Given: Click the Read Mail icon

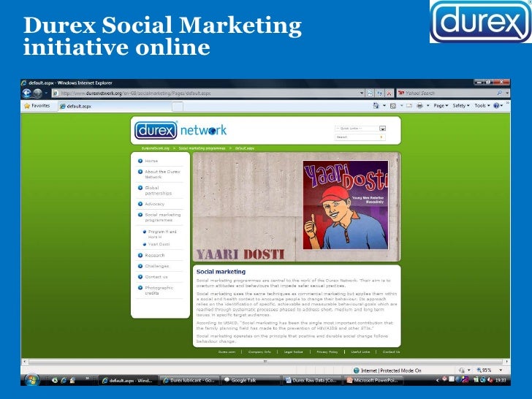Looking at the screenshot, I should (x=409, y=106).
